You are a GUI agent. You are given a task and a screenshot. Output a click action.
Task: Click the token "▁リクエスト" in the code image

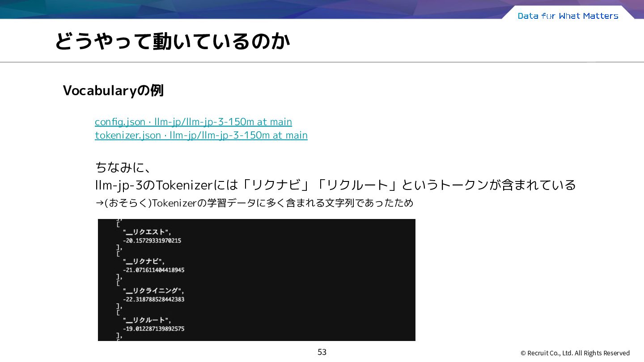coord(148,232)
